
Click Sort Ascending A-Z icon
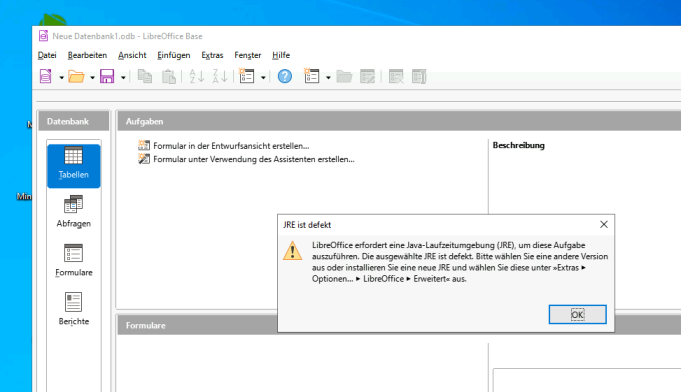click(x=197, y=76)
